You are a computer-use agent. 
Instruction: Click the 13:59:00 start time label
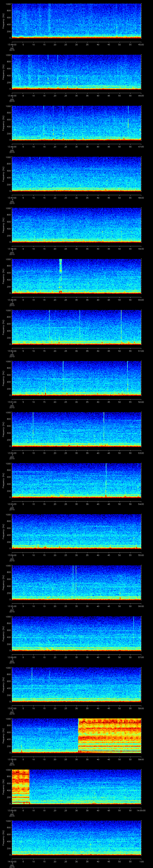tap(12, 810)
